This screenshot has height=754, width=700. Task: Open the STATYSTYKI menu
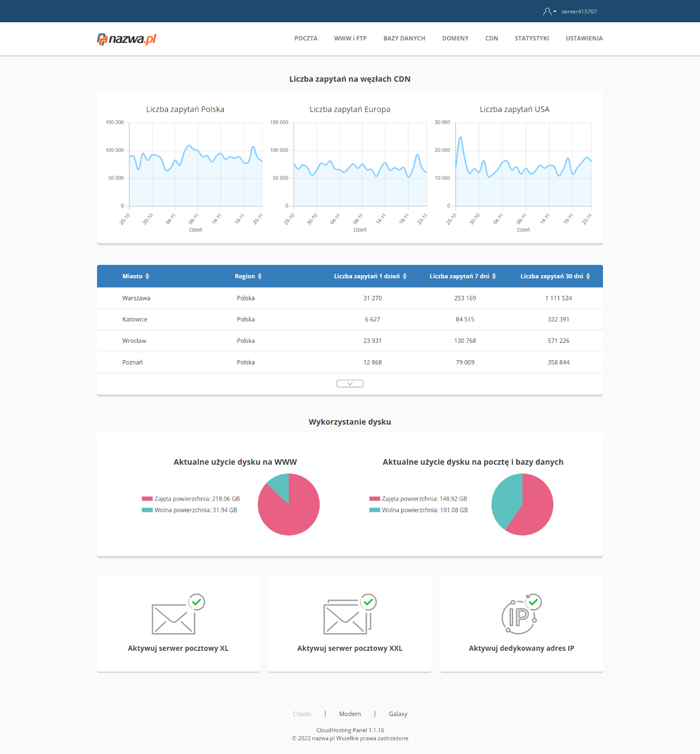point(532,38)
